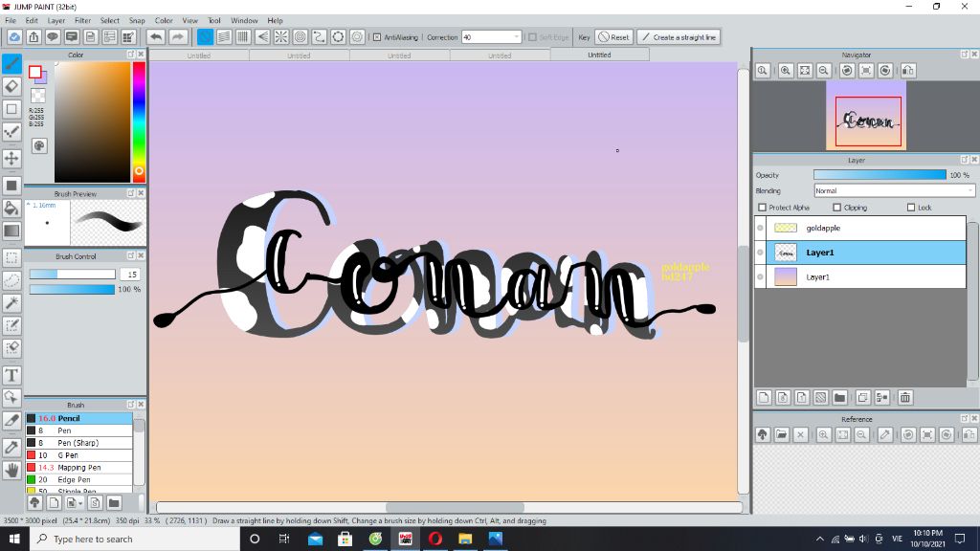Open the Layer menu

pyautogui.click(x=56, y=21)
